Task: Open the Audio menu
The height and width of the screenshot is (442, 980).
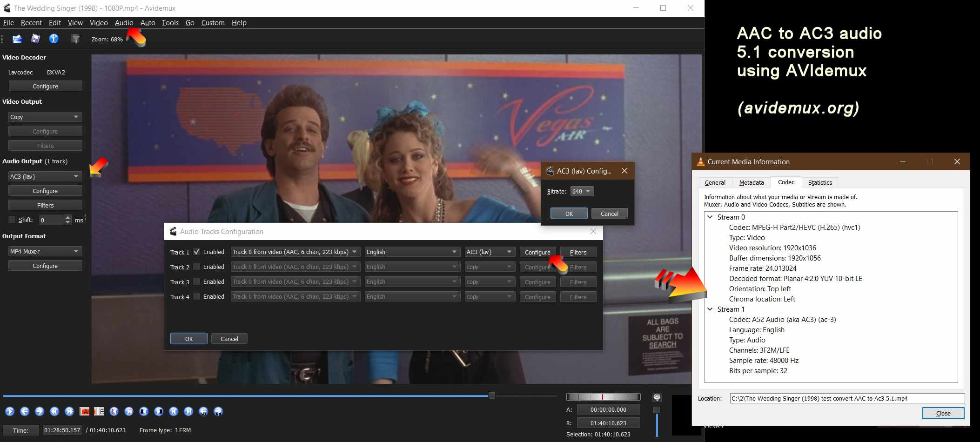Action: click(124, 23)
